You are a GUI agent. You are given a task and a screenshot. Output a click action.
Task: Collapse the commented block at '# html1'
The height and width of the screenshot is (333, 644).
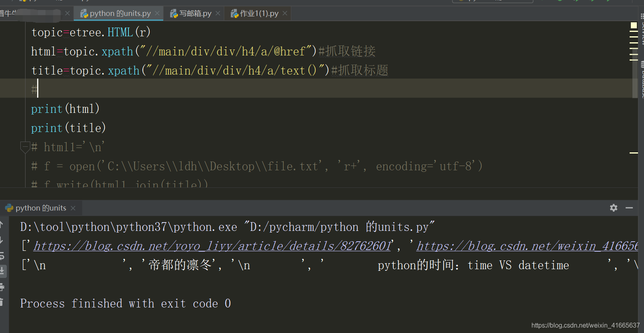click(25, 147)
